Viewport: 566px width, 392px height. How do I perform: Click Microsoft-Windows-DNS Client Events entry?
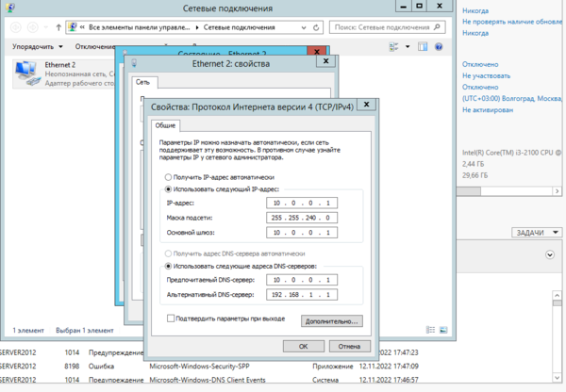[x=208, y=380]
